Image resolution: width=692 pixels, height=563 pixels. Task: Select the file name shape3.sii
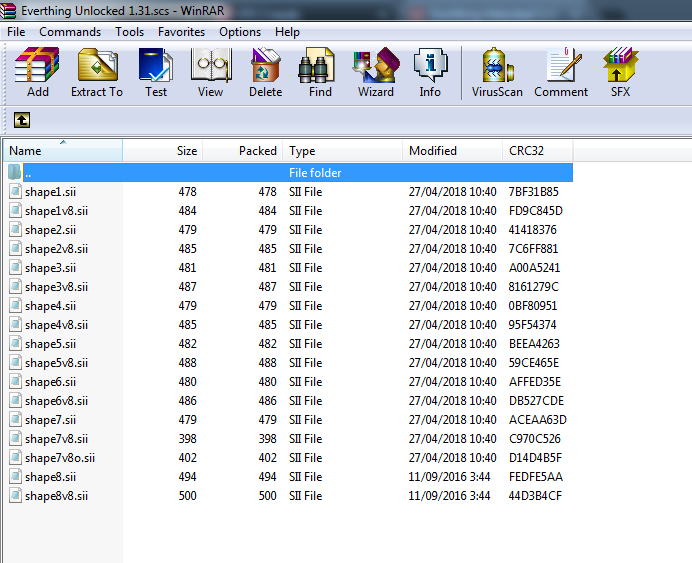[50, 268]
